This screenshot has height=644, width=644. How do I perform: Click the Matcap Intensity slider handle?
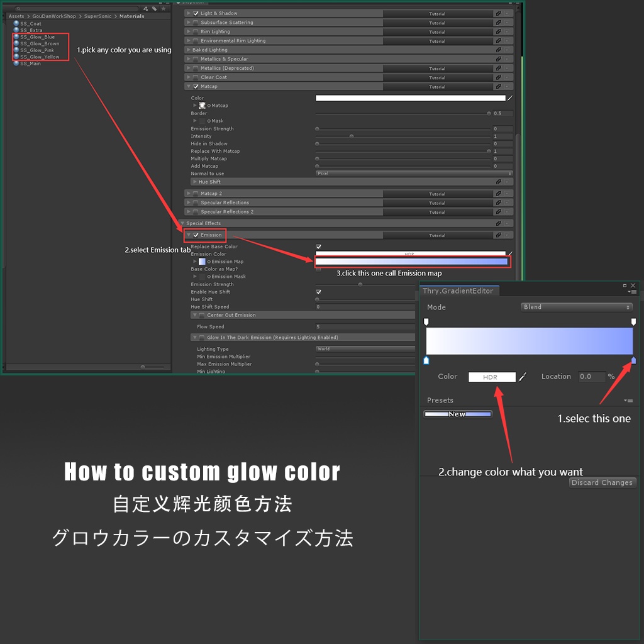point(351,136)
